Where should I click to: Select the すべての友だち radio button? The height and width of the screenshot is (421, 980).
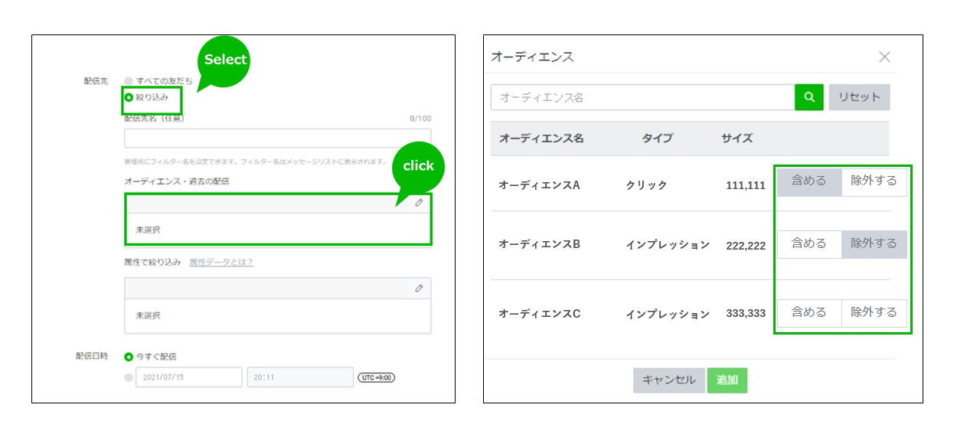[129, 80]
